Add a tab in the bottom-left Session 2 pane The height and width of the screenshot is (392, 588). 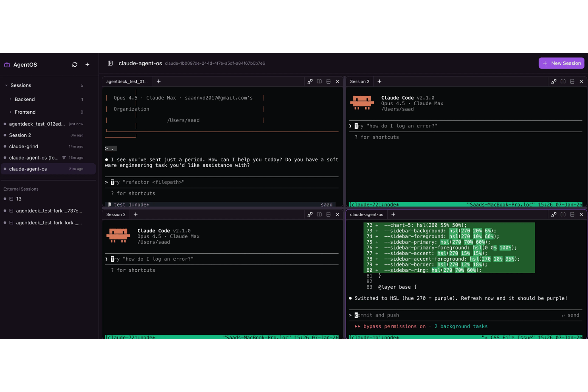click(135, 214)
